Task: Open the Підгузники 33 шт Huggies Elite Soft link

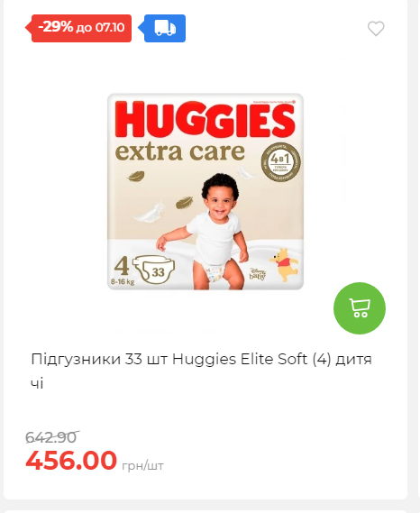Action: 202,371
